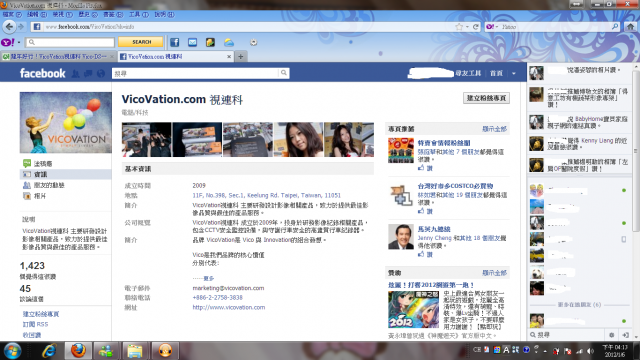Open the www.vicovation.com website link

pyautogui.click(x=229, y=307)
